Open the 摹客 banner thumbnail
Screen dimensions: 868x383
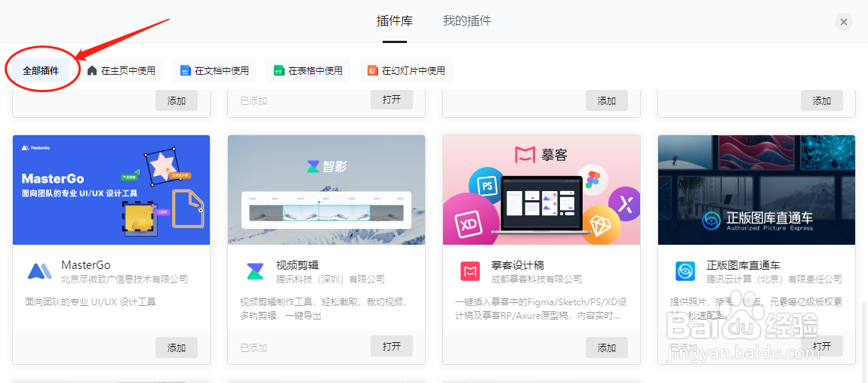pyautogui.click(x=541, y=190)
